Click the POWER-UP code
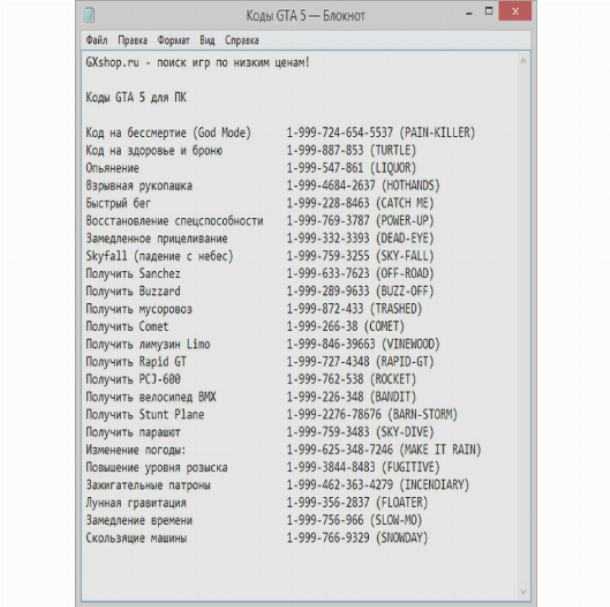 pyautogui.click(x=360, y=221)
